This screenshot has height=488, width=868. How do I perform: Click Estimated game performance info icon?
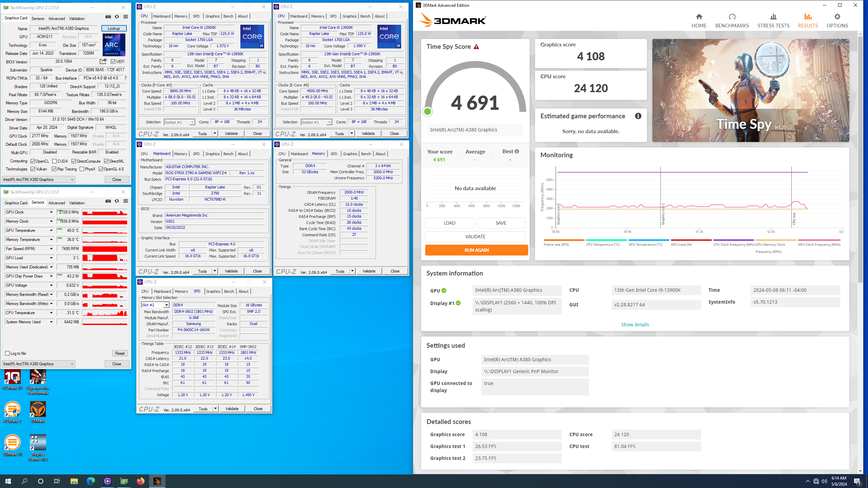click(x=638, y=116)
